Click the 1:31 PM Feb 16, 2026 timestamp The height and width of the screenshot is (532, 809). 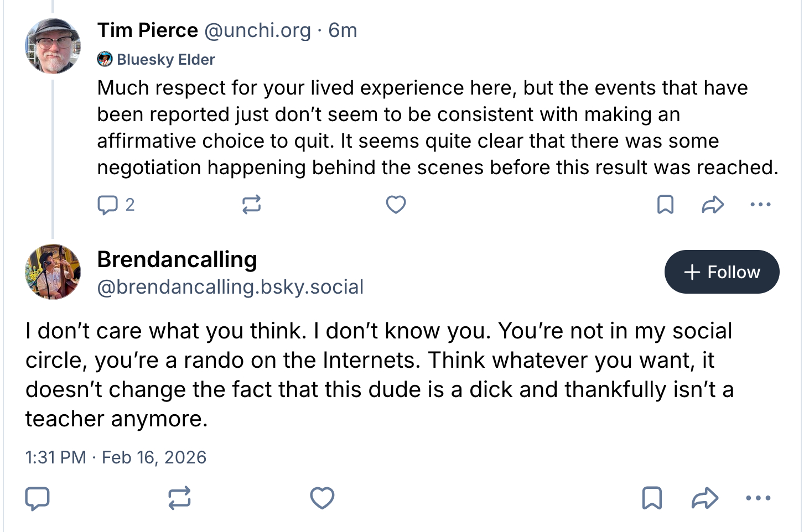click(x=116, y=457)
